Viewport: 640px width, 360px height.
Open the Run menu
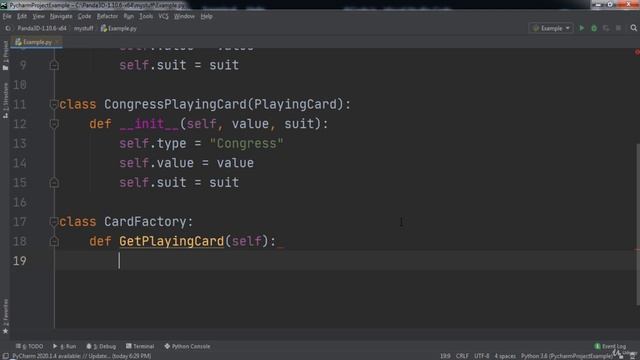(129, 16)
